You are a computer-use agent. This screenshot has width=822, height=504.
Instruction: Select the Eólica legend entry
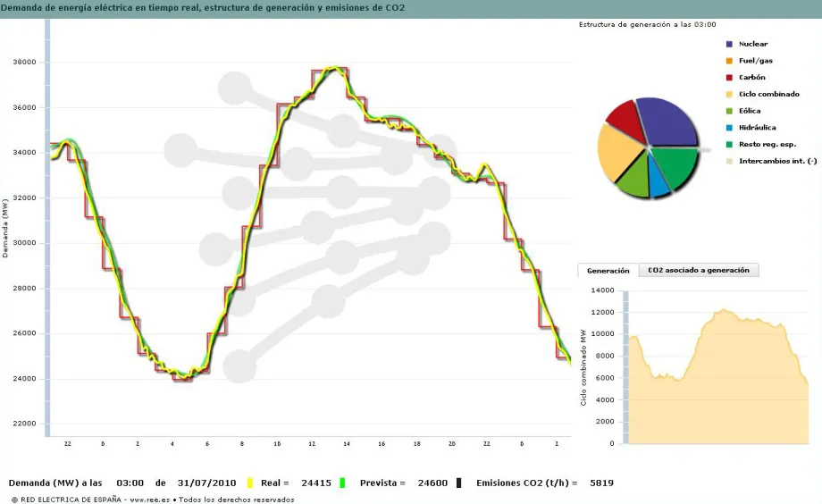coord(750,111)
